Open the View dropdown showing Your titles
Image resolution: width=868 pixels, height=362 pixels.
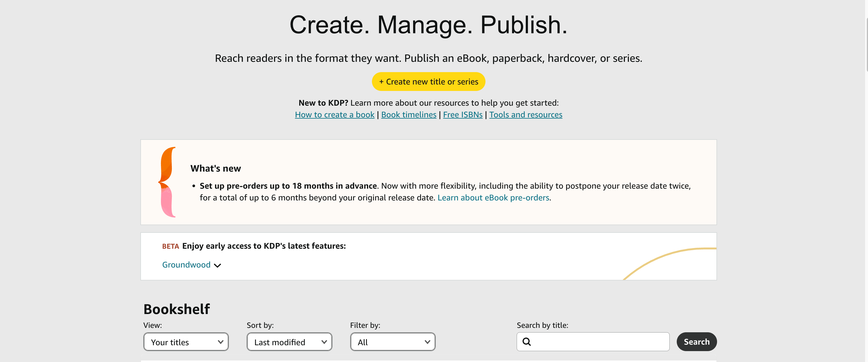(x=186, y=342)
